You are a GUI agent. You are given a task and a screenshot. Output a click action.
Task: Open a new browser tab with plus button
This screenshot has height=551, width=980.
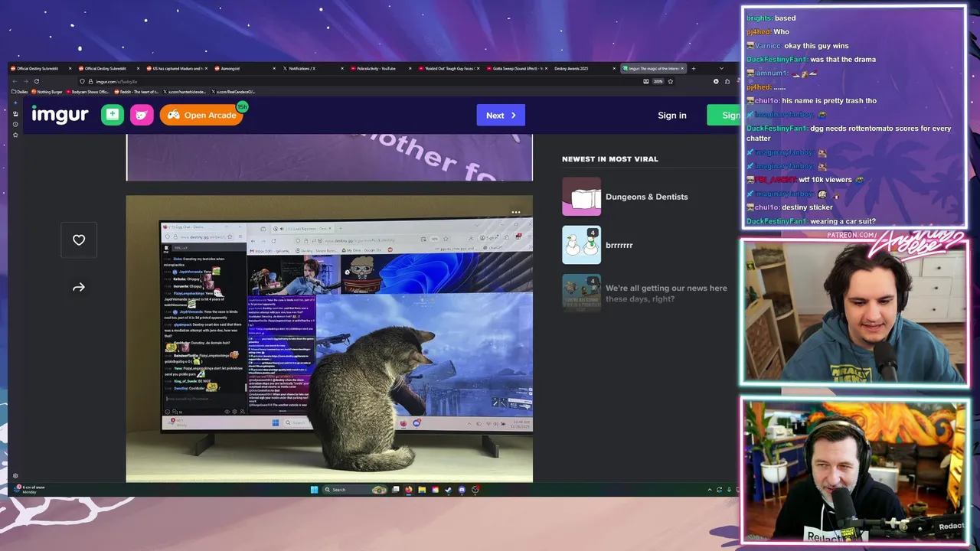[x=694, y=68]
